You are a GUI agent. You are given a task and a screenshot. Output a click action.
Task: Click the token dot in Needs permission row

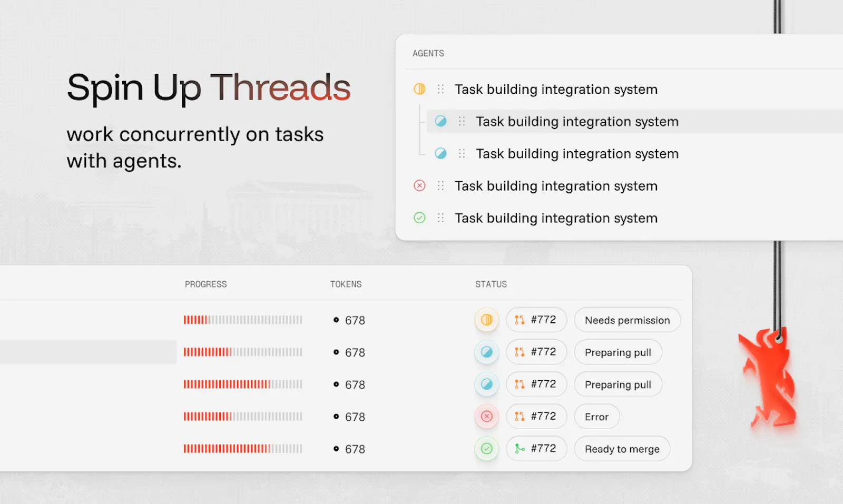tap(336, 320)
